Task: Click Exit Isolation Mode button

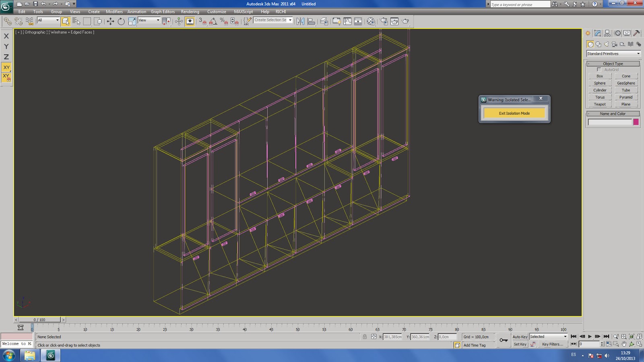Action: pos(514,113)
